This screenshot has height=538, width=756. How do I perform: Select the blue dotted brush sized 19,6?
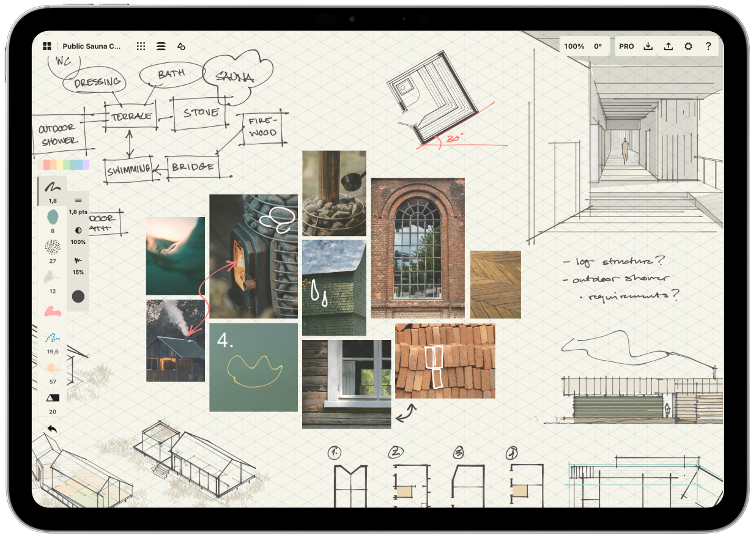[53, 342]
